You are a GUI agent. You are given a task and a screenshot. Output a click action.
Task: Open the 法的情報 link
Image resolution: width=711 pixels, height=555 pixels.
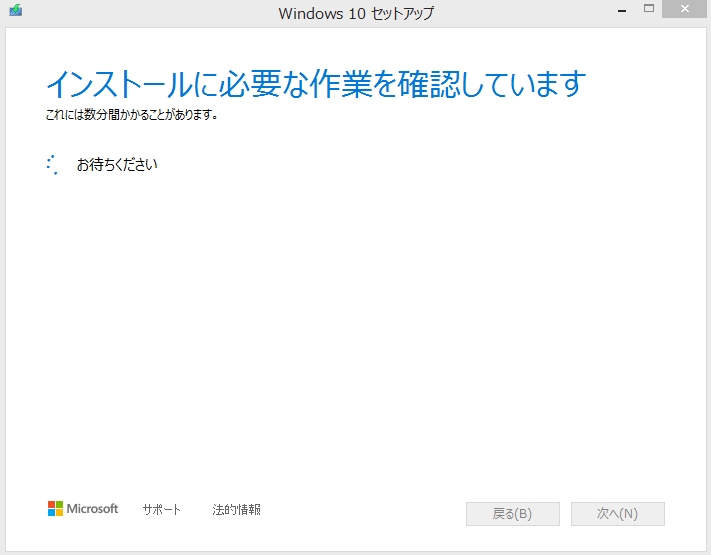pyautogui.click(x=236, y=510)
